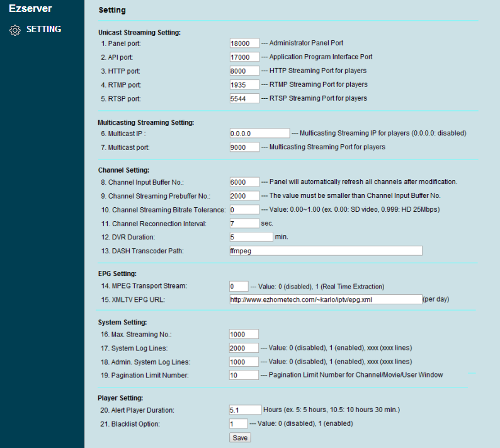Select Channel Streaming Prebuffer No. field
Image resolution: width=500 pixels, height=448 pixels.
coord(244,195)
